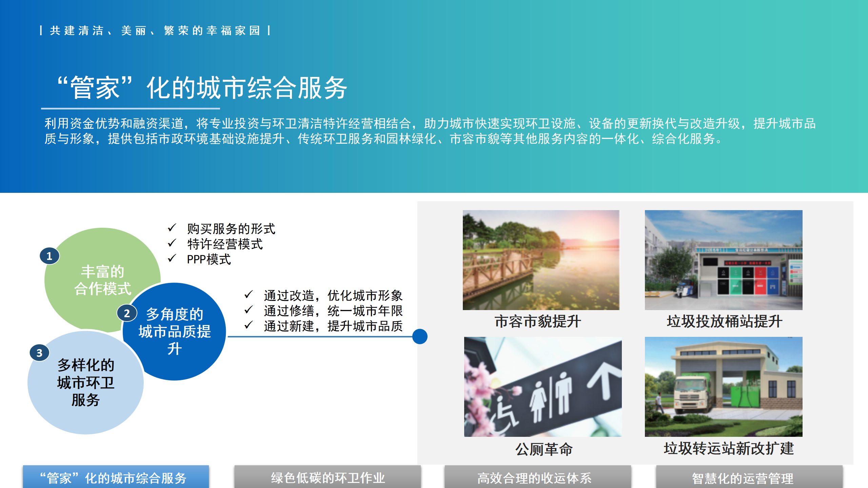Switch to 绿色低碳的环卫作业 tab
The width and height of the screenshot is (868, 488).
point(327,477)
